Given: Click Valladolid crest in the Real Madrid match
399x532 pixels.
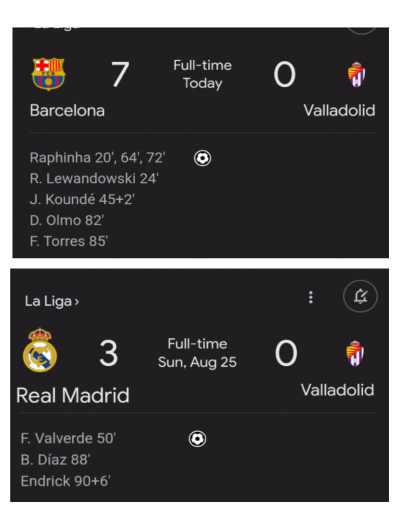Looking at the screenshot, I should pyautogui.click(x=355, y=354).
